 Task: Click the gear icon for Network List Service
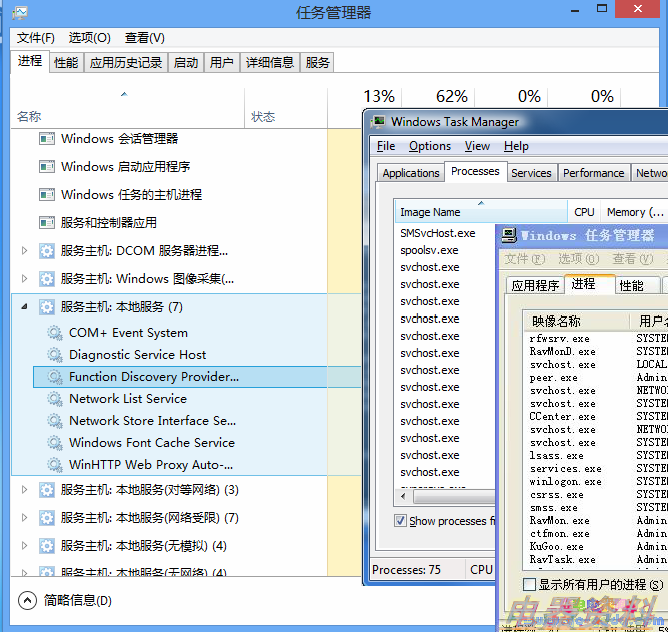[x=54, y=399]
